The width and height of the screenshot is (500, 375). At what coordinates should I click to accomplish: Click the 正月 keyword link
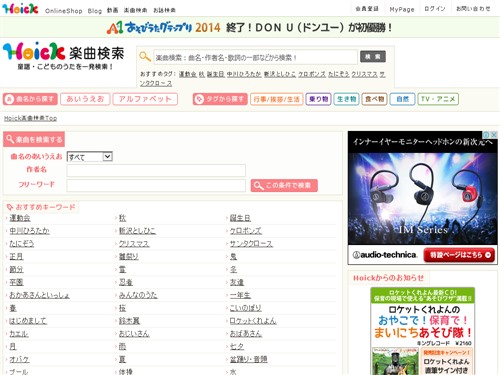coord(16,256)
